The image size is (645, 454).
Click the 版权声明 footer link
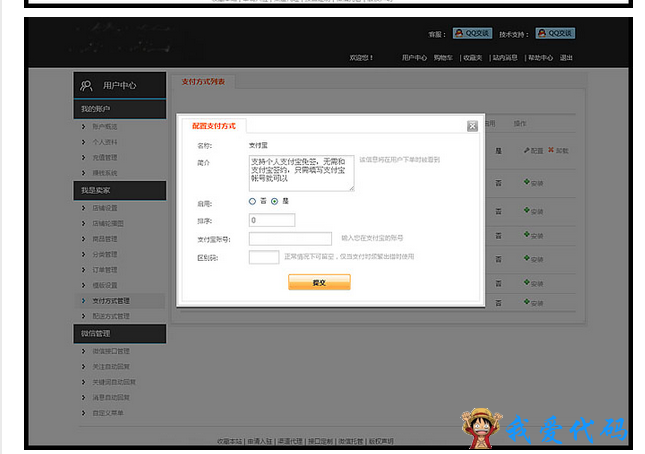381,441
